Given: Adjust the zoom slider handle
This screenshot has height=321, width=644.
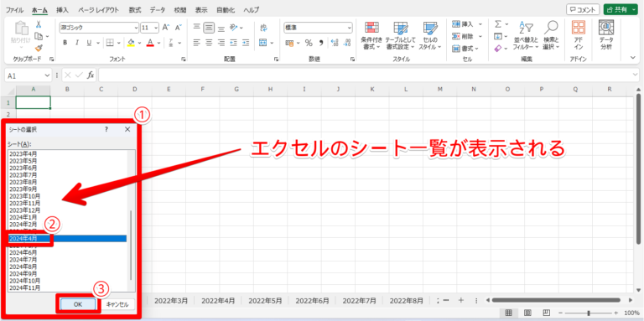Looking at the screenshot, I should [589, 313].
